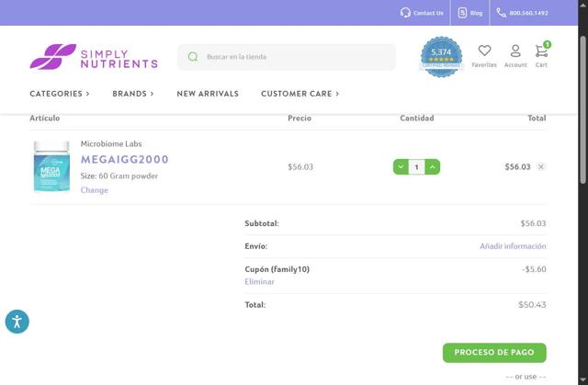
Task: Click the Subtotal amount $56.03
Action: pyautogui.click(x=533, y=223)
